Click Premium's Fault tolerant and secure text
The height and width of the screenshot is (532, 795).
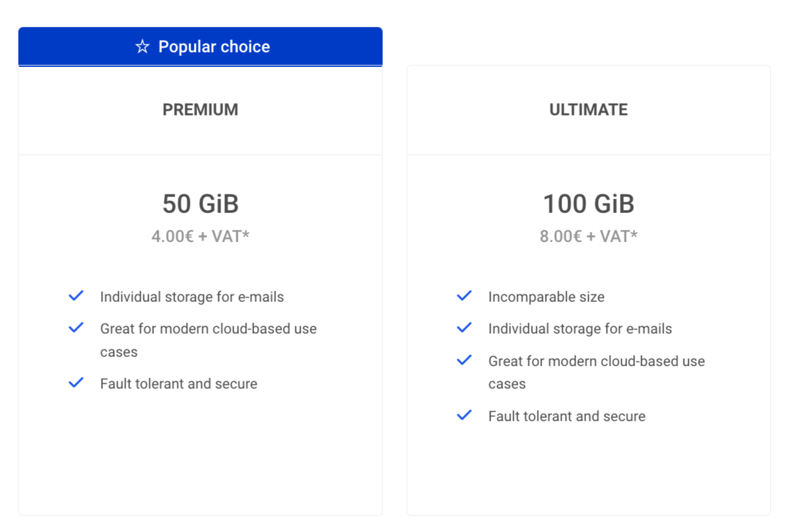click(x=179, y=383)
